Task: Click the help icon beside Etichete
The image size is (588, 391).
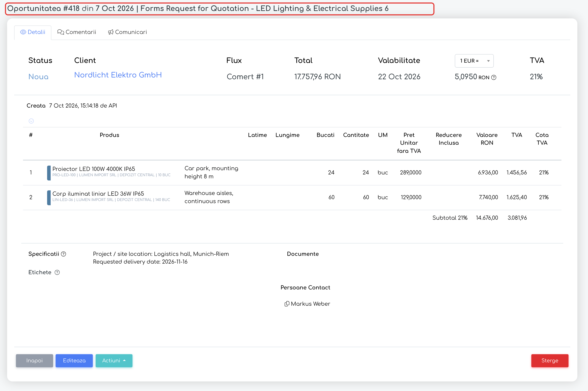Action: [57, 272]
